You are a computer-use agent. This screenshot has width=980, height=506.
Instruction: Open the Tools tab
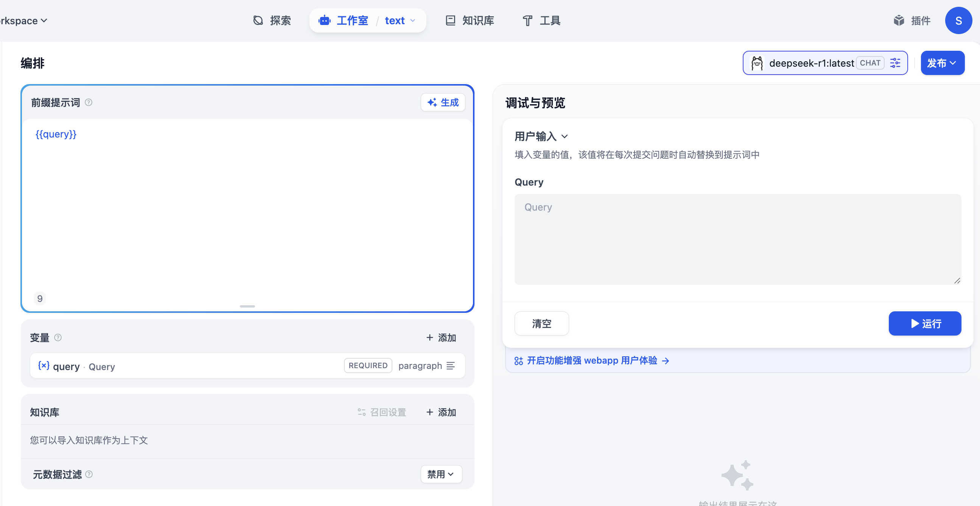click(542, 20)
